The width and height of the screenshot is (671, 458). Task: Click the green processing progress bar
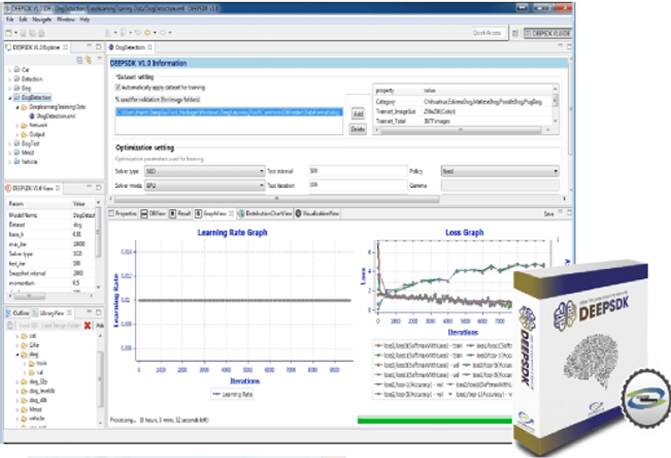434,421
